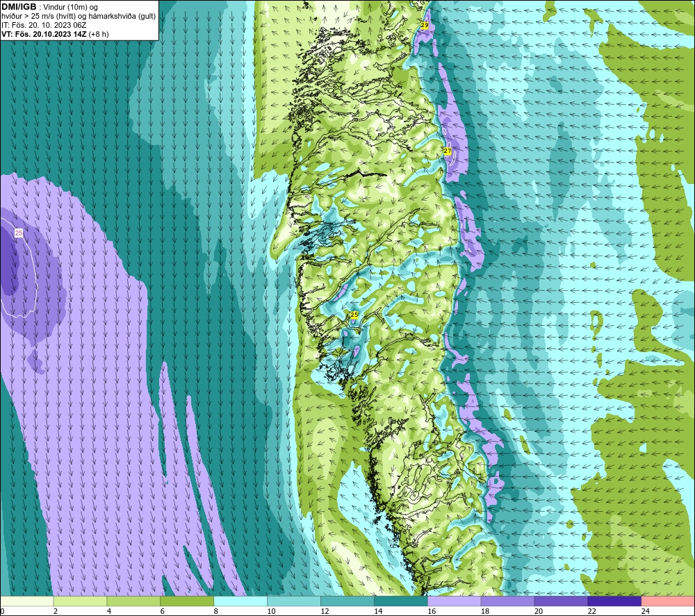Click the green swatch for 4–6 m/s
This screenshot has height=616, width=695.
133,601
